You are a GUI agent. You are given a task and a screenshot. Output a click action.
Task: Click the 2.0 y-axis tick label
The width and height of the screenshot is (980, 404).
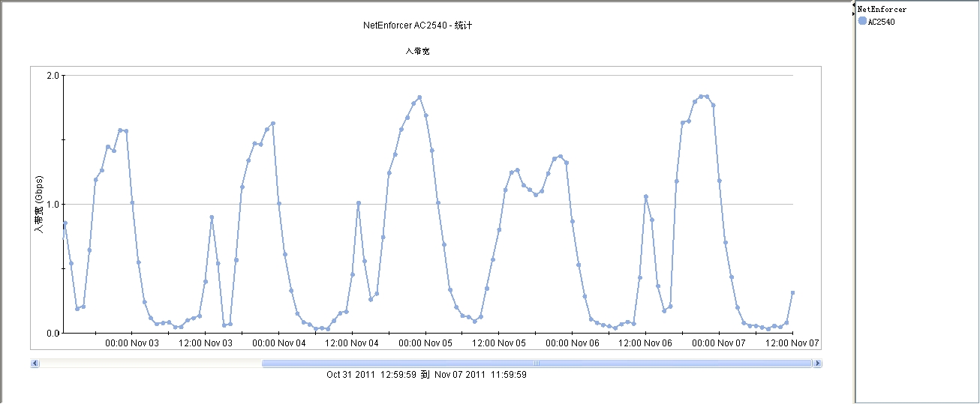coord(53,76)
